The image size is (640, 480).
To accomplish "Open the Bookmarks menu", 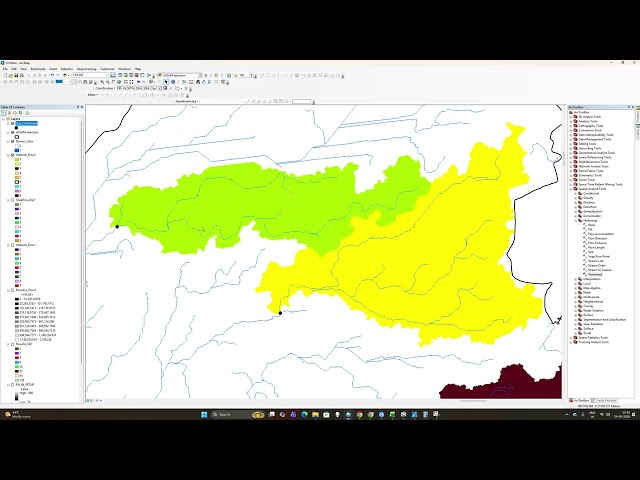I will click(38, 69).
